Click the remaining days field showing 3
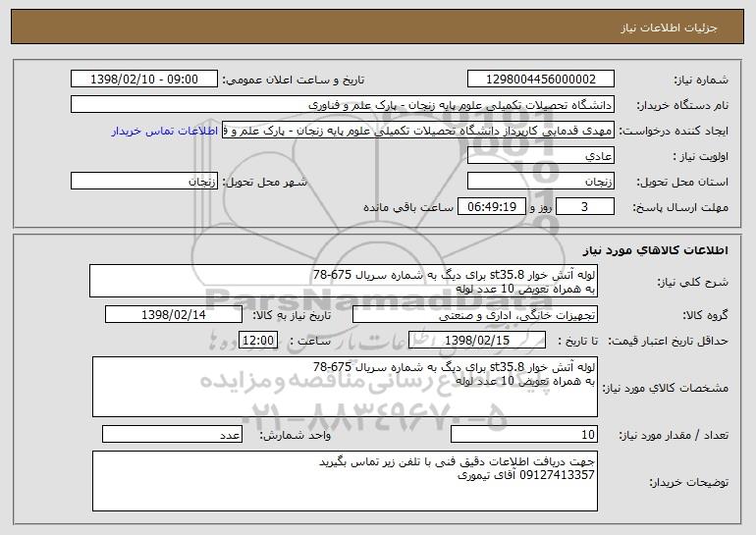Image resolution: width=756 pixels, height=535 pixels. 585,207
